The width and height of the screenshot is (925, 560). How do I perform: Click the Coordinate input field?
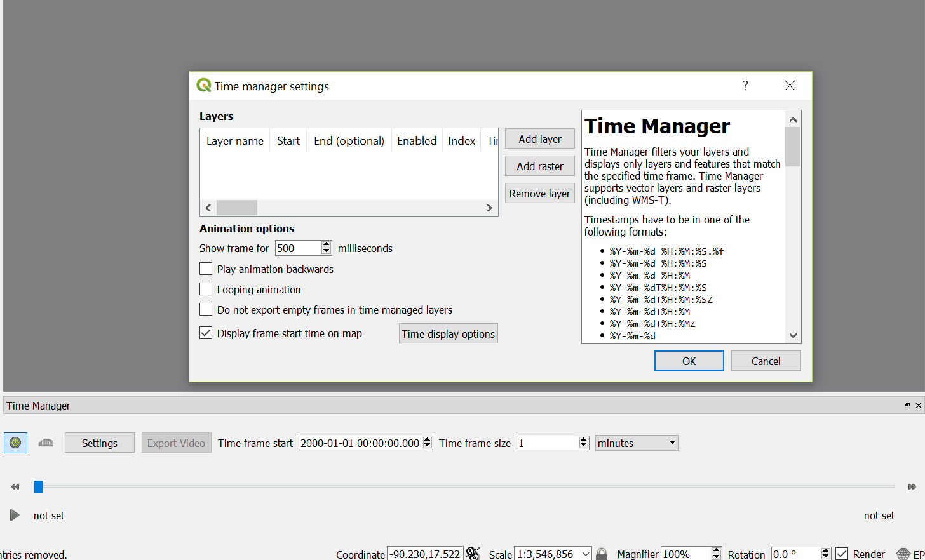pyautogui.click(x=425, y=554)
